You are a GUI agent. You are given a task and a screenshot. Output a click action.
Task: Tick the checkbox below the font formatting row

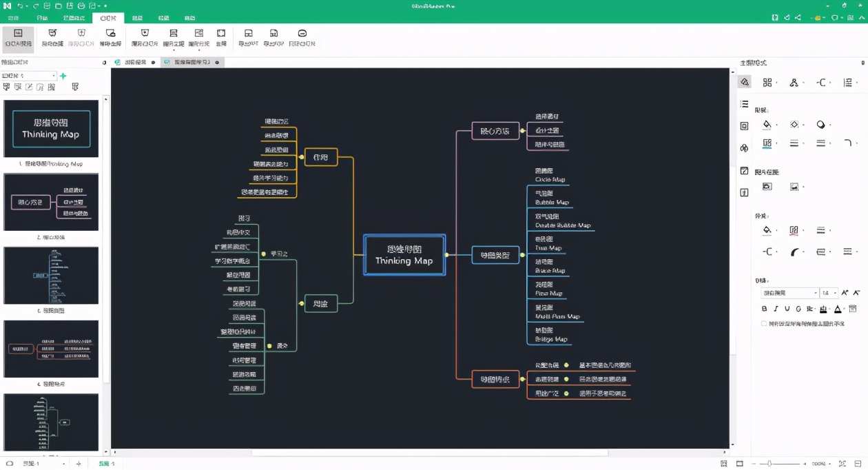point(764,323)
